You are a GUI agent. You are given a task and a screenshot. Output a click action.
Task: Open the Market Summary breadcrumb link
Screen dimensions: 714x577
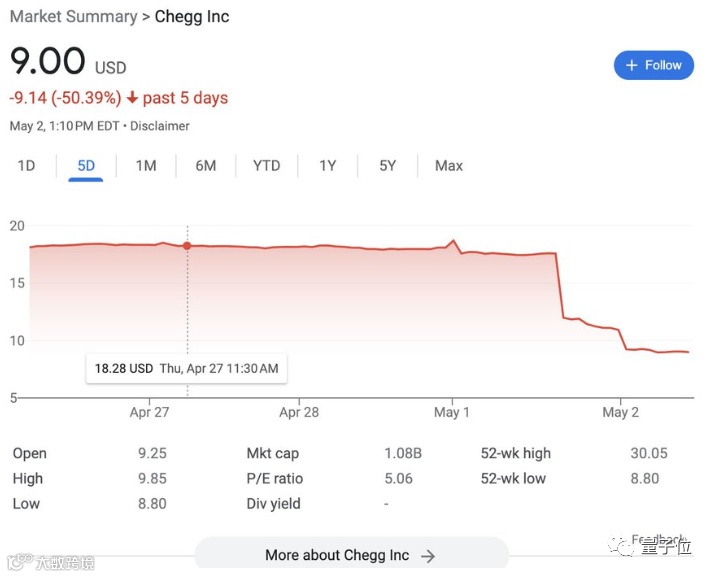coord(73,17)
